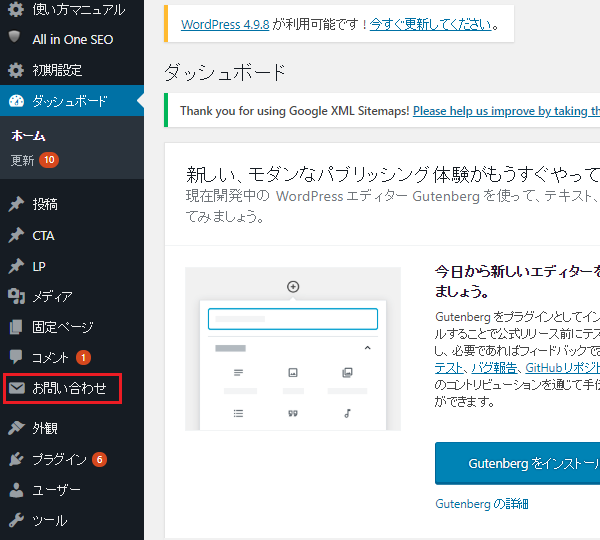Screen dimensions: 600x540
Task: Click the テスト link
Action: coord(449,368)
